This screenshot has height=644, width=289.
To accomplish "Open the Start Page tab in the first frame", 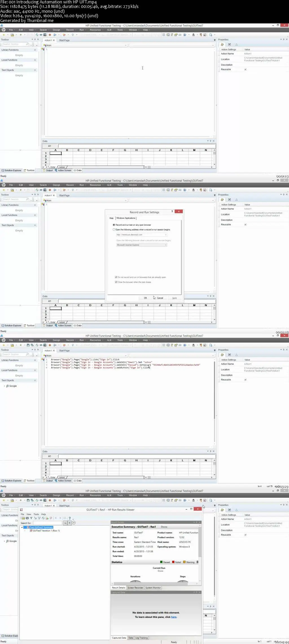I will point(64,40).
